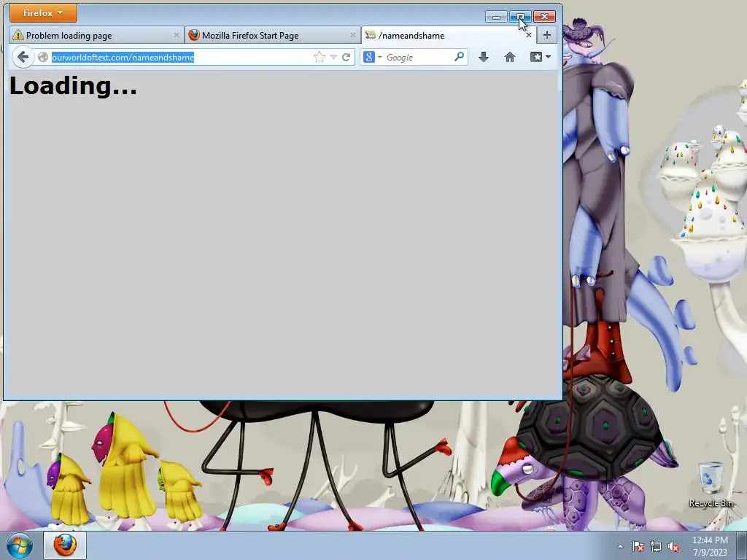
Task: Open the Action Center flag icon
Action: click(x=638, y=546)
